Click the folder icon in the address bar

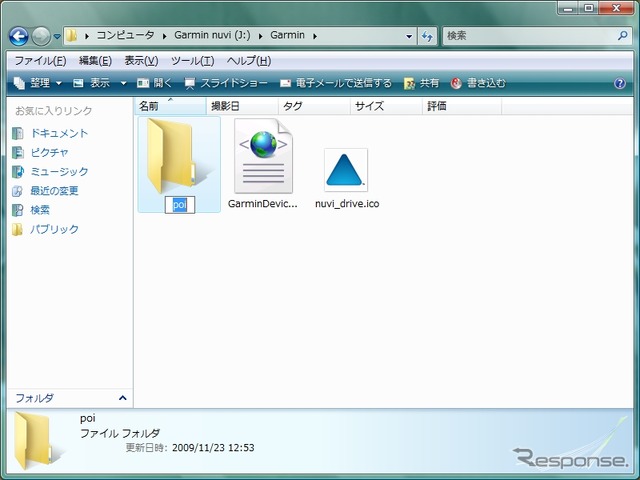(72, 36)
